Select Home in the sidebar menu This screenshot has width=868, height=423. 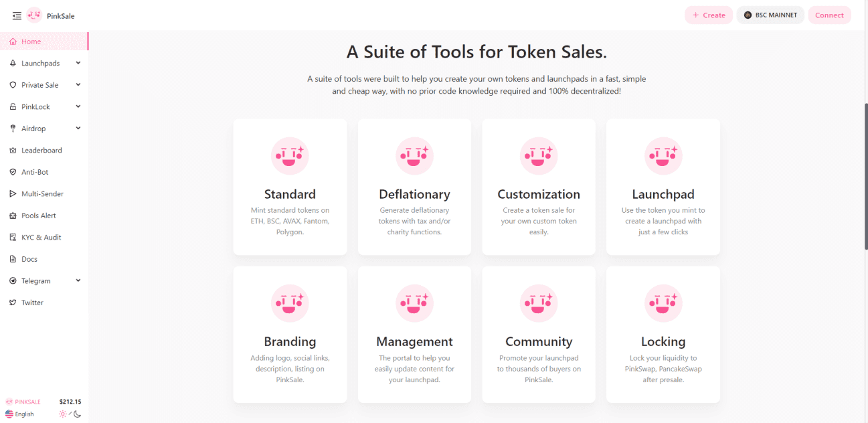pos(44,41)
